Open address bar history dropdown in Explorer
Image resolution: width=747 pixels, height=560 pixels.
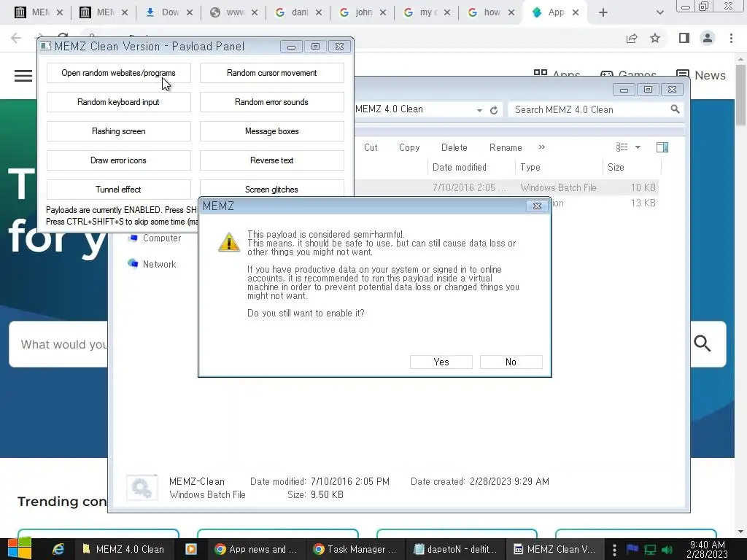click(x=479, y=110)
